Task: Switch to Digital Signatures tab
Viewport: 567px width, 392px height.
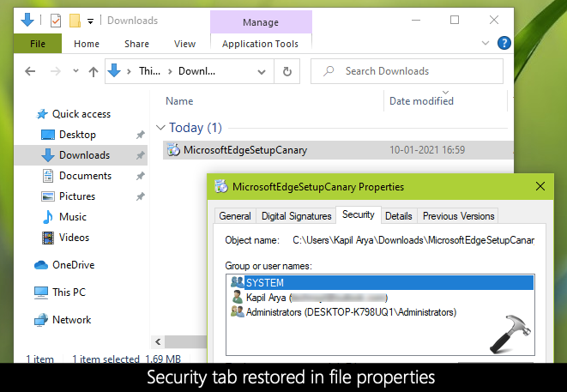Action: [296, 216]
